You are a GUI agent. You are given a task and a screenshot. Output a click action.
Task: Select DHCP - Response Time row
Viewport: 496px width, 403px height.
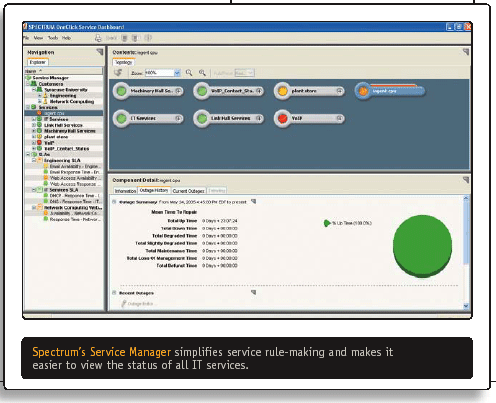75,196
